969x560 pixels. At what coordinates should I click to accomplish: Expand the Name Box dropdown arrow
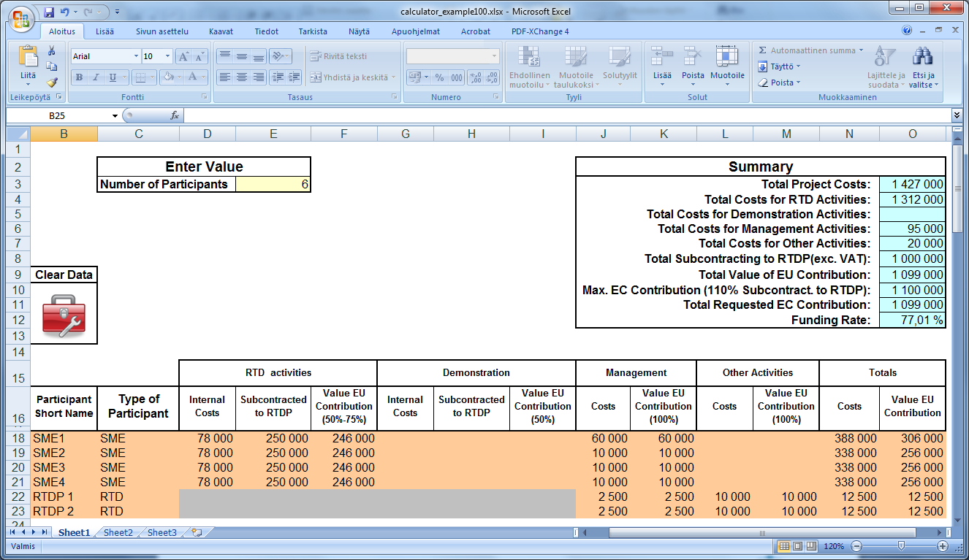tap(115, 116)
